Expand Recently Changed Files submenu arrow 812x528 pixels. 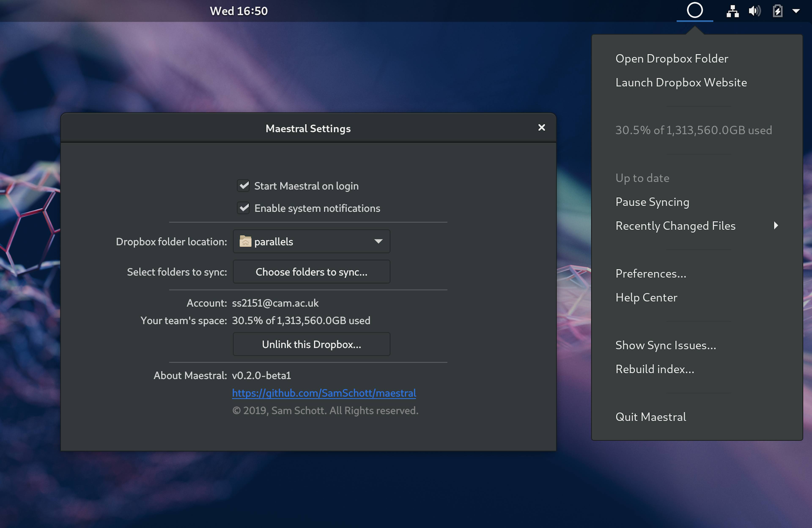pos(775,225)
